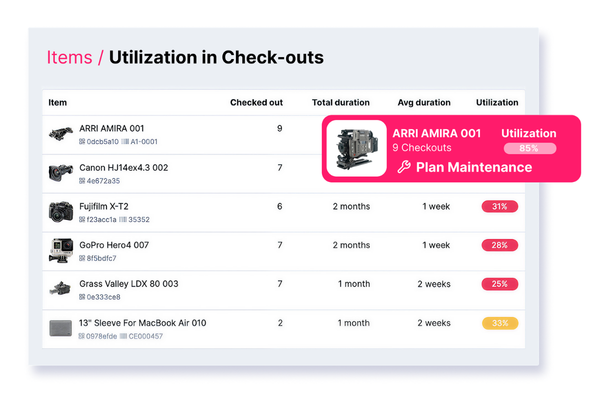Sort by the Checked out column header

tap(256, 103)
